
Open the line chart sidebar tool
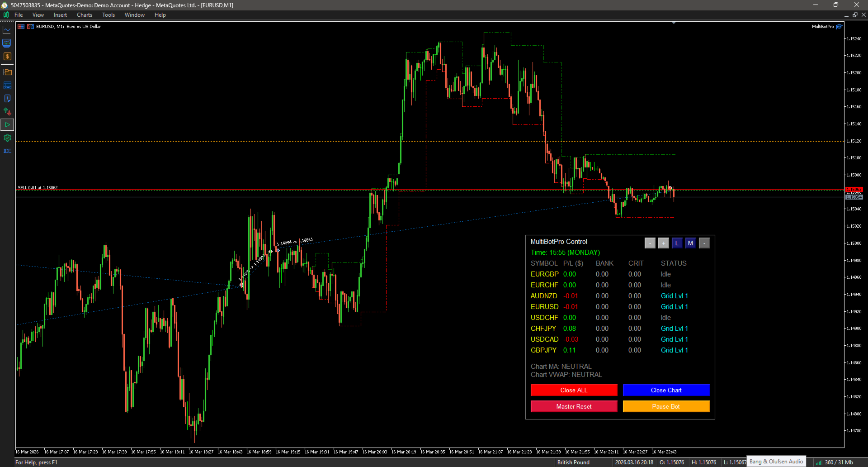7,30
